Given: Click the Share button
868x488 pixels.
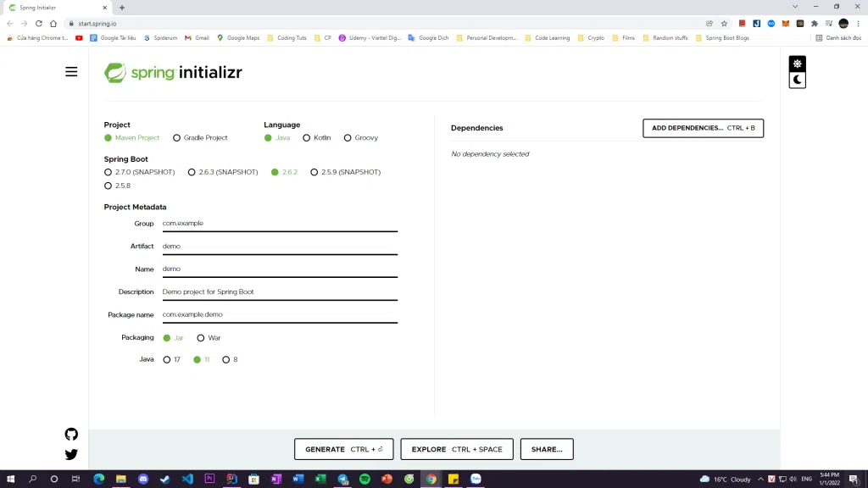Looking at the screenshot, I should coord(547,449).
